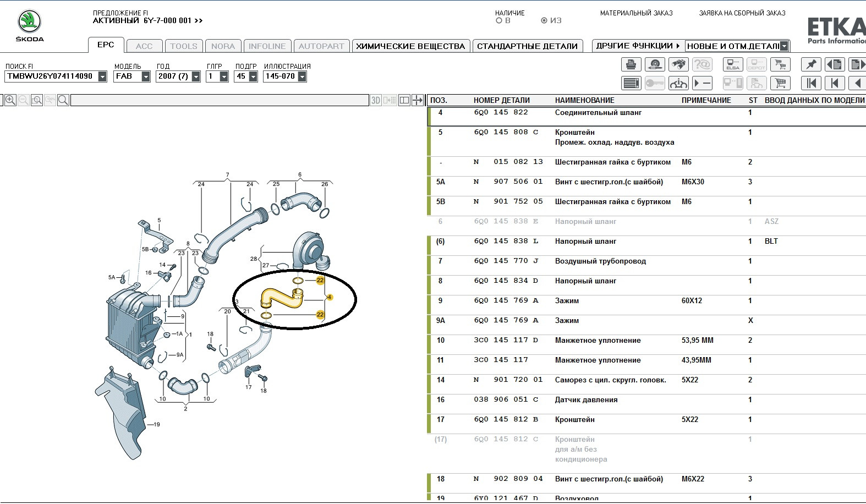This screenshot has width=866, height=504.
Task: Toggle the split panel layout icon
Action: (404, 100)
